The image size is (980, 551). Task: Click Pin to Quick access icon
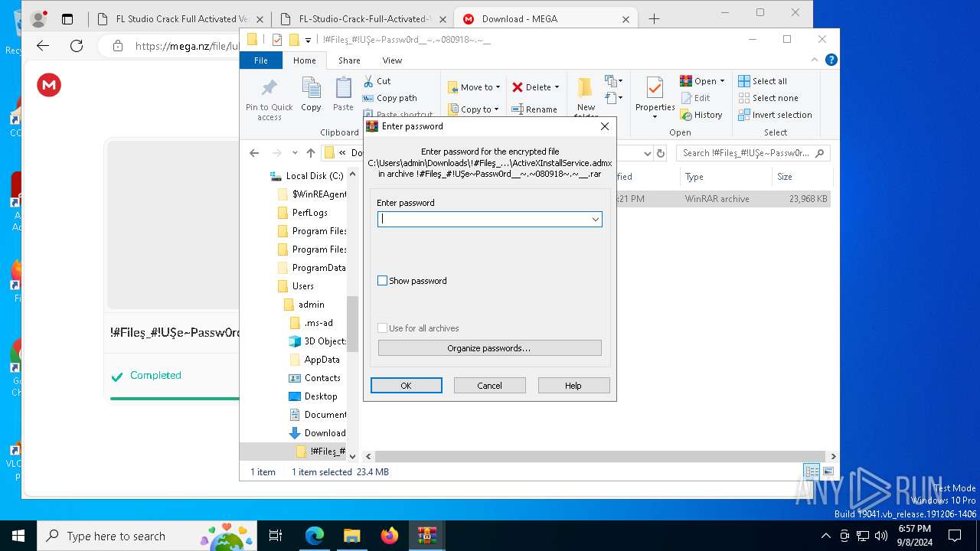(x=269, y=88)
